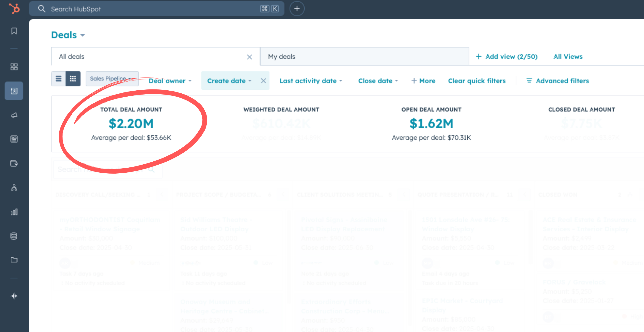The image size is (644, 332).
Task: Switch to board view layout
Action: 73,79
